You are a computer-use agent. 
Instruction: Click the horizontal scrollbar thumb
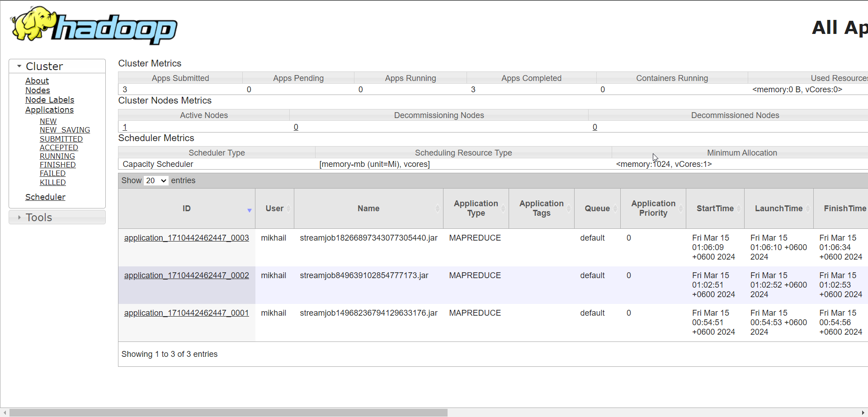click(x=228, y=412)
